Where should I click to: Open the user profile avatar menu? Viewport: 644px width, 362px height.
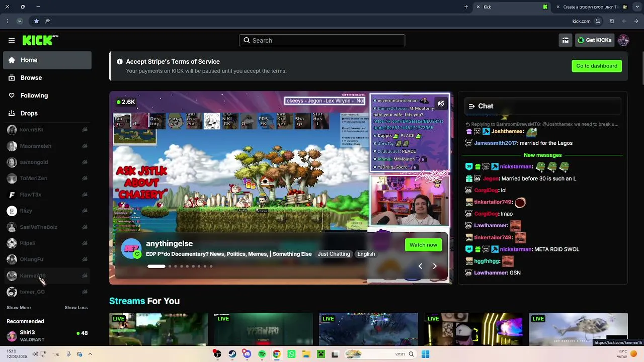tap(623, 40)
